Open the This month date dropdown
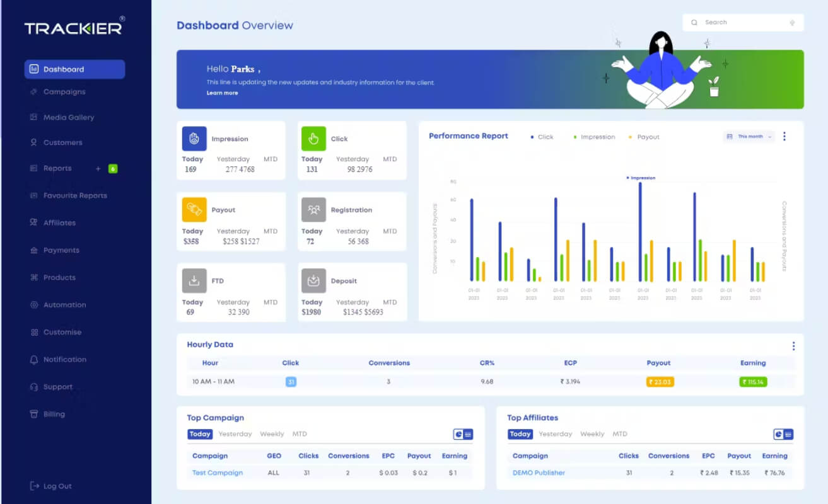828x504 pixels. click(x=749, y=136)
